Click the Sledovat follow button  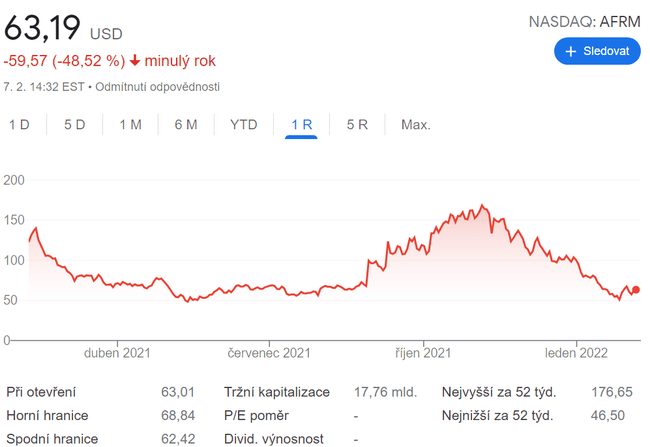pos(597,51)
